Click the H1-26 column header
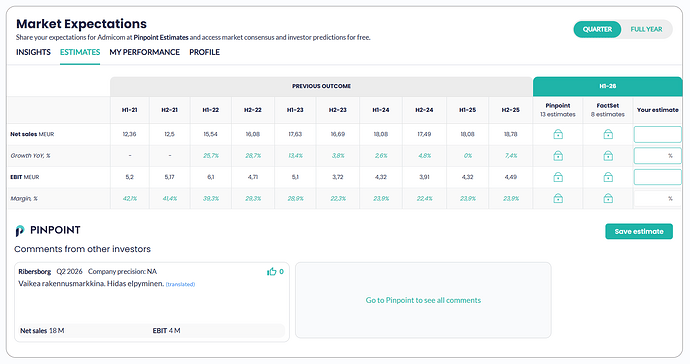This screenshot has height=364, width=690. pos(607,86)
